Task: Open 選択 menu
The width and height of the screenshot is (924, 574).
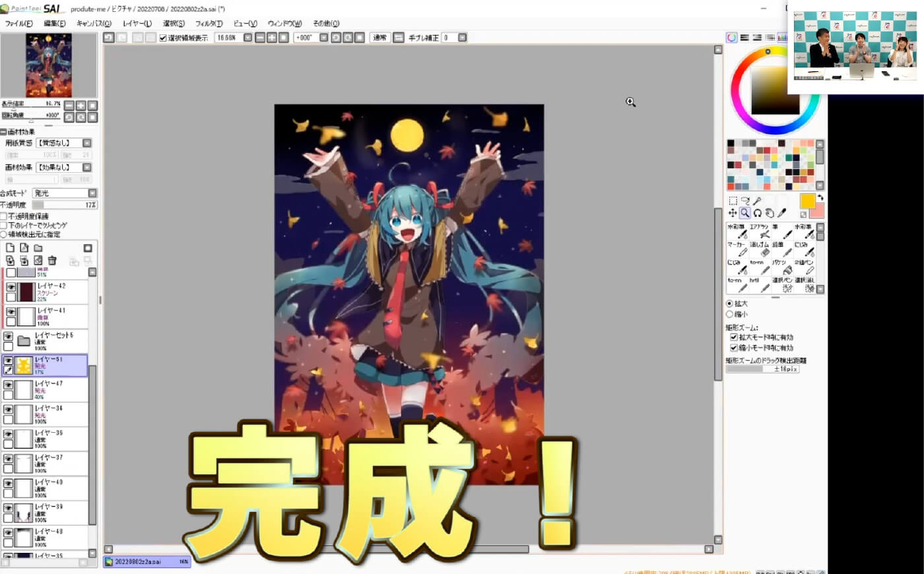Action: (174, 23)
